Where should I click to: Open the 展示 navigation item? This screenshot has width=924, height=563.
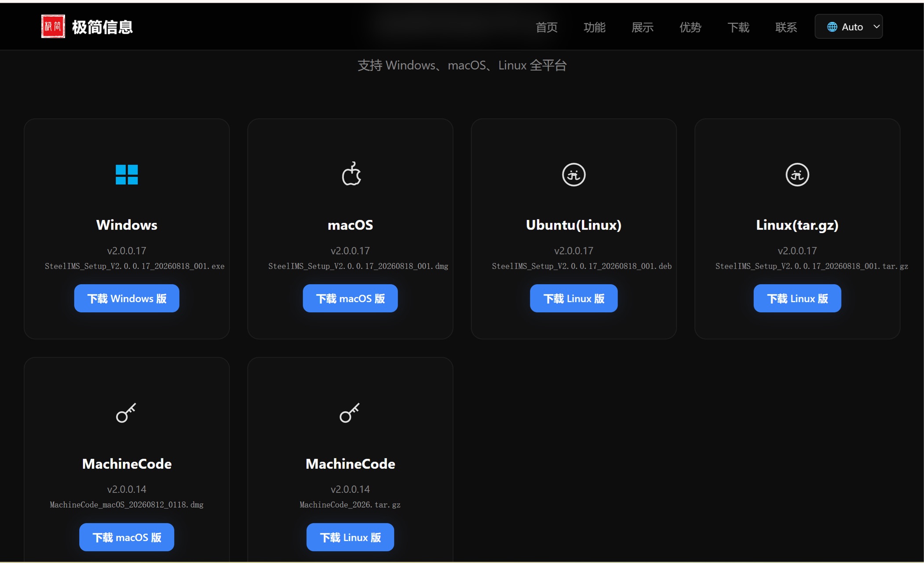642,27
